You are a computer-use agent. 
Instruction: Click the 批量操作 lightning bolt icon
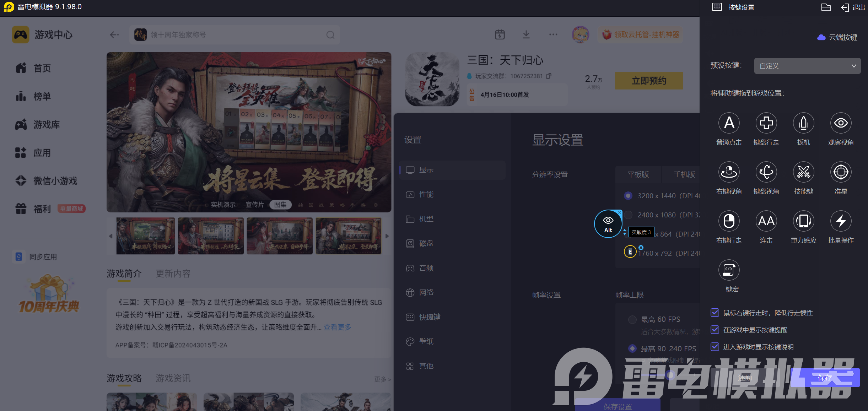841,221
